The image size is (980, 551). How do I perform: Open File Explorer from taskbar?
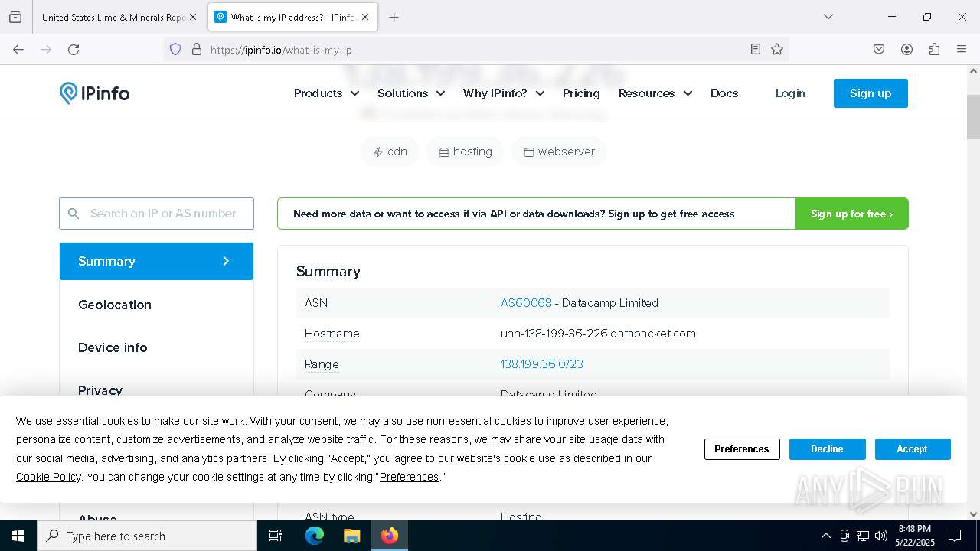point(351,536)
